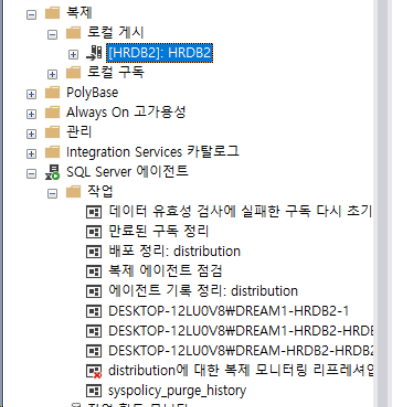Select the 관리 tree label
Viewport: 393px width, 407px height.
(79, 132)
